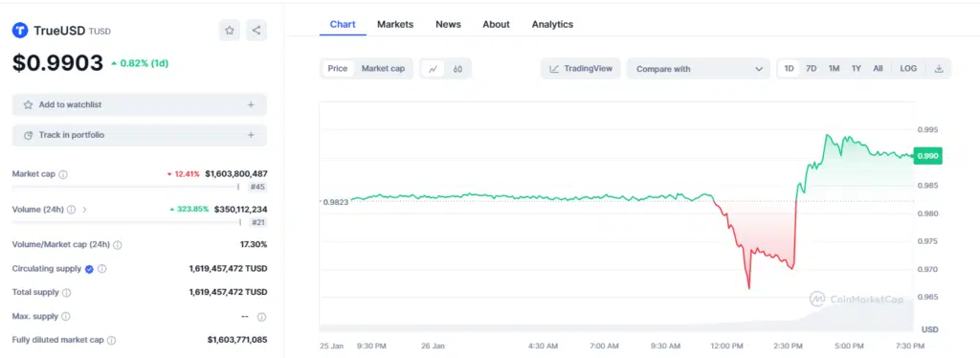Select the 1Y time range
Screen dimensions: 980x358
(857, 69)
